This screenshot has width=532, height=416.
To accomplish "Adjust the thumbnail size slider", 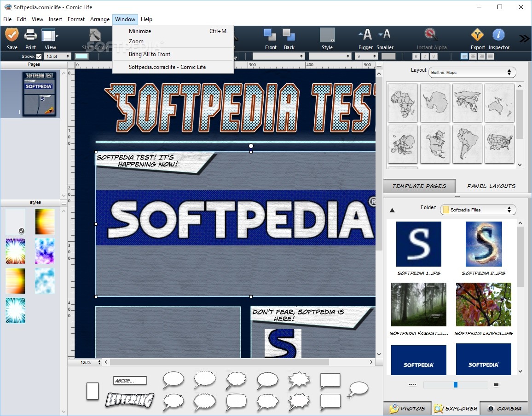I will [455, 384].
